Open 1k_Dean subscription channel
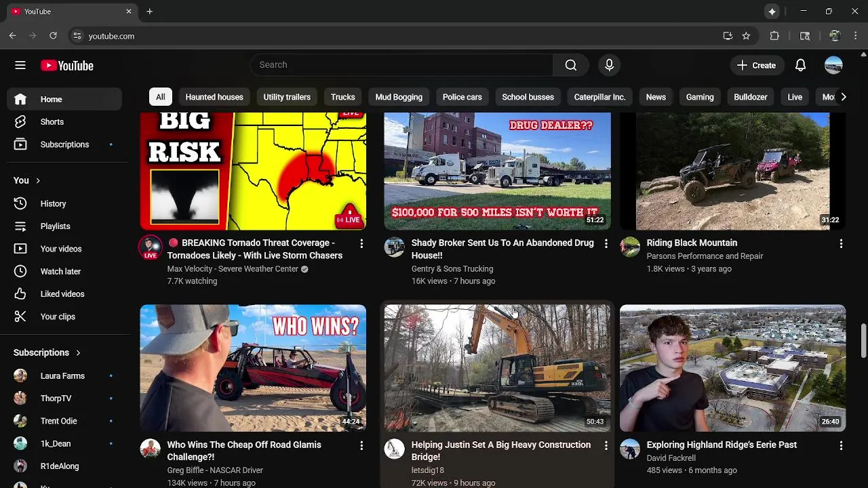 (64, 444)
